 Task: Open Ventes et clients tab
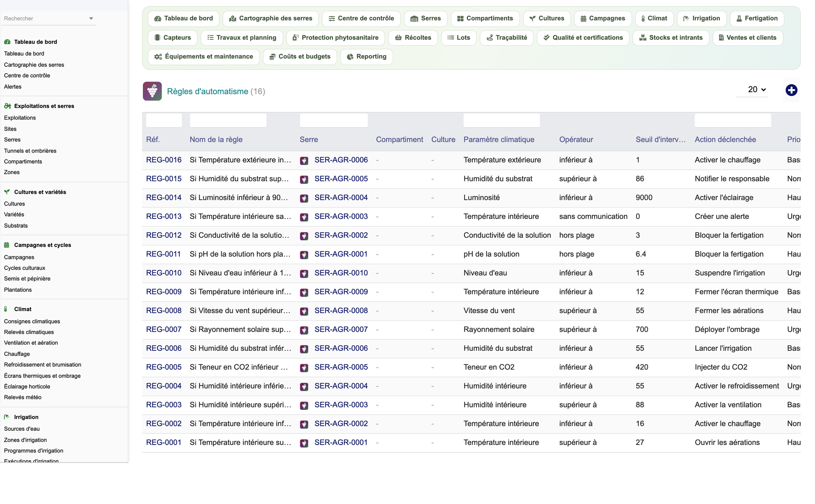click(x=748, y=38)
